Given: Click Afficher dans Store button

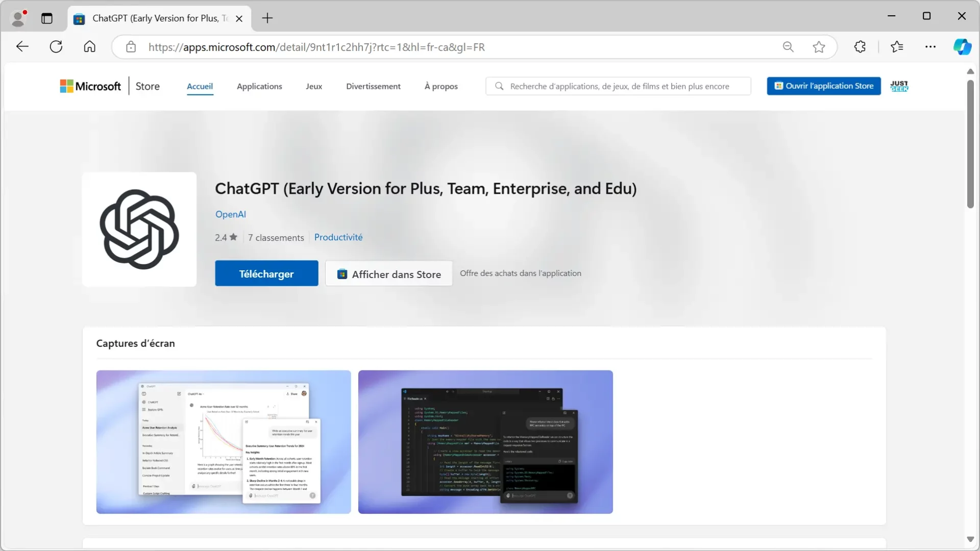Looking at the screenshot, I should click(x=389, y=273).
